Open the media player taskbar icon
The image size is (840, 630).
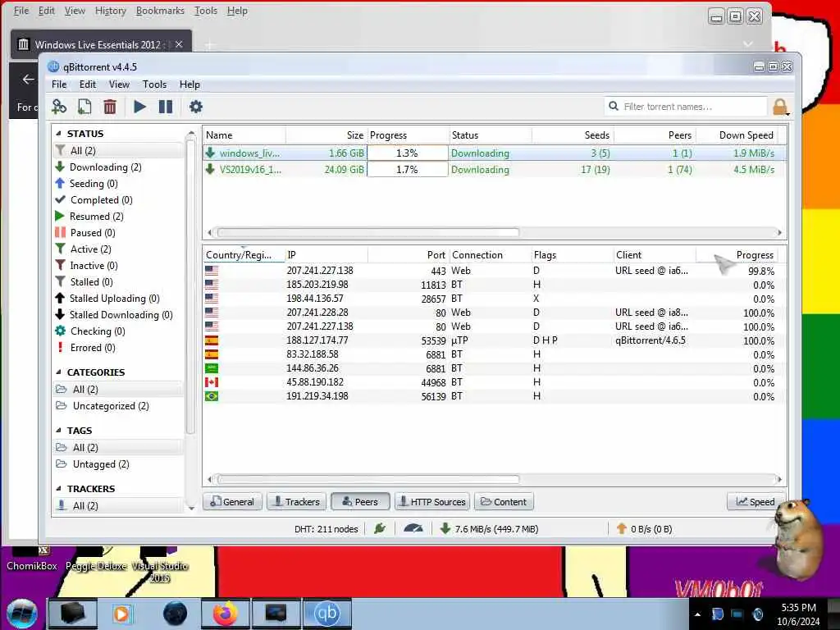tap(121, 614)
